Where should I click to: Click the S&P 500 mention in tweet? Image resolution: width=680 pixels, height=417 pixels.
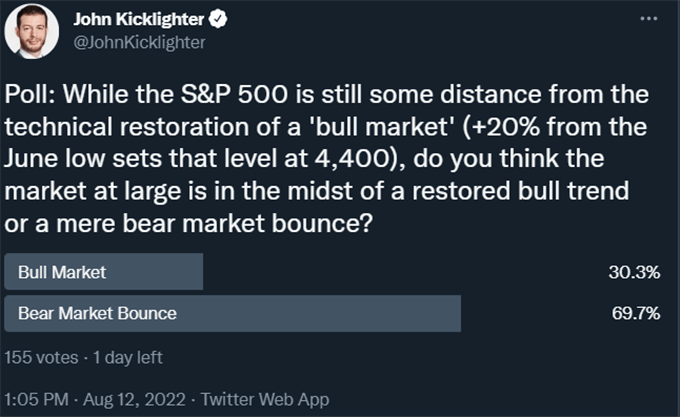tap(234, 94)
